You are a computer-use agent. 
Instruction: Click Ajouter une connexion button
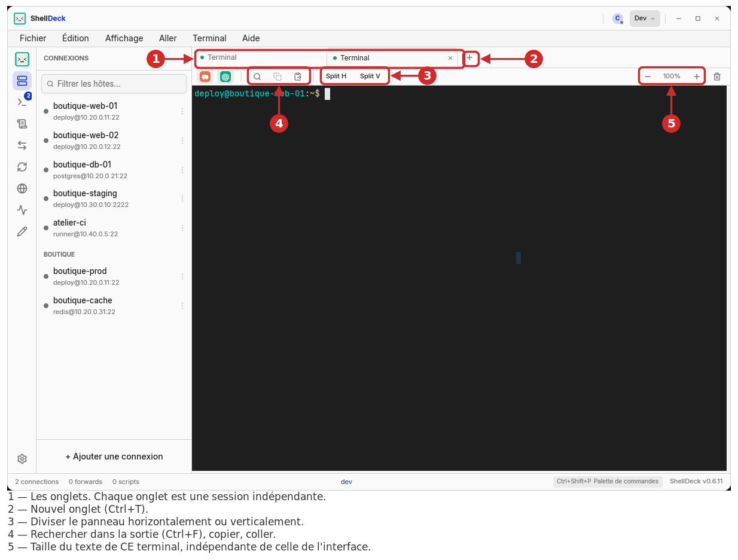point(114,456)
